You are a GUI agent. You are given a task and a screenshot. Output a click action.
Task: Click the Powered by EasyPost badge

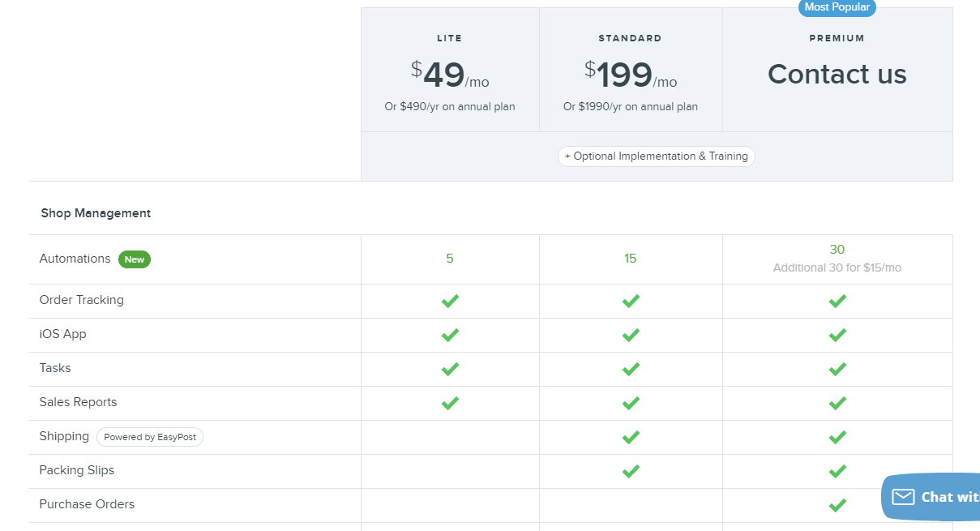pos(150,437)
